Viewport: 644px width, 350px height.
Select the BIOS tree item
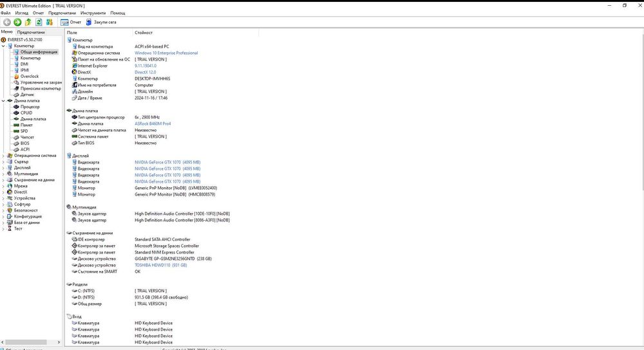25,143
